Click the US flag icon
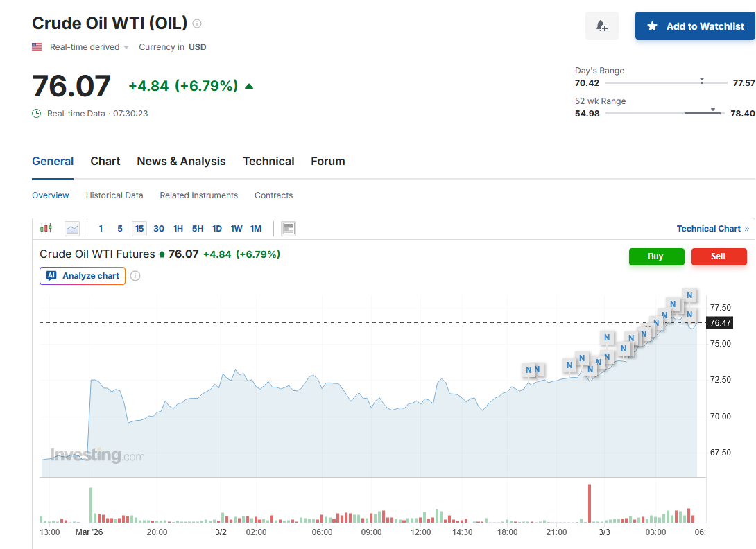 pos(37,46)
